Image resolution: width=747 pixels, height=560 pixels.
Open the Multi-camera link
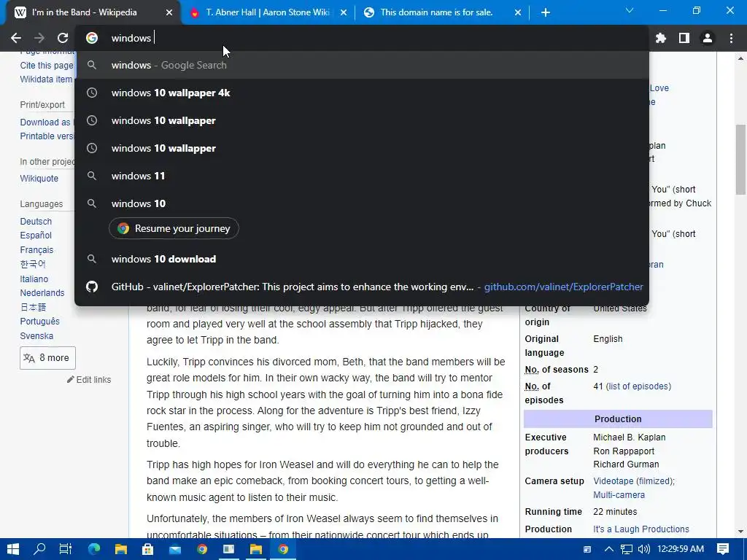click(619, 495)
